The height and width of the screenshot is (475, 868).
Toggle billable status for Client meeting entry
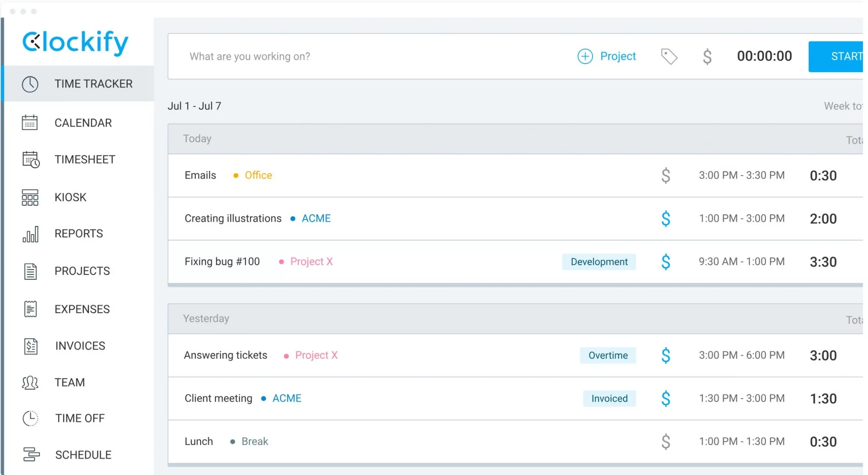click(666, 399)
